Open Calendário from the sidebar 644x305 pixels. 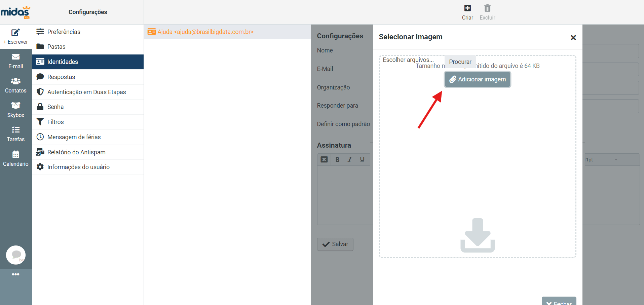[x=16, y=159]
